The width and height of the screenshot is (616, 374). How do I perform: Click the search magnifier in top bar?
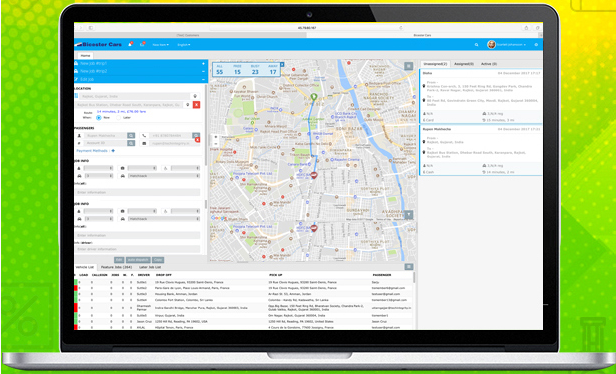(477, 45)
